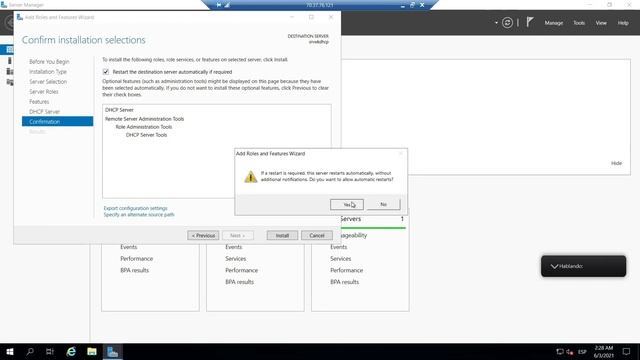Toggle restart destination server automatically checkbox
Image resolution: width=640 pixels, height=360 pixels.
click(x=106, y=72)
